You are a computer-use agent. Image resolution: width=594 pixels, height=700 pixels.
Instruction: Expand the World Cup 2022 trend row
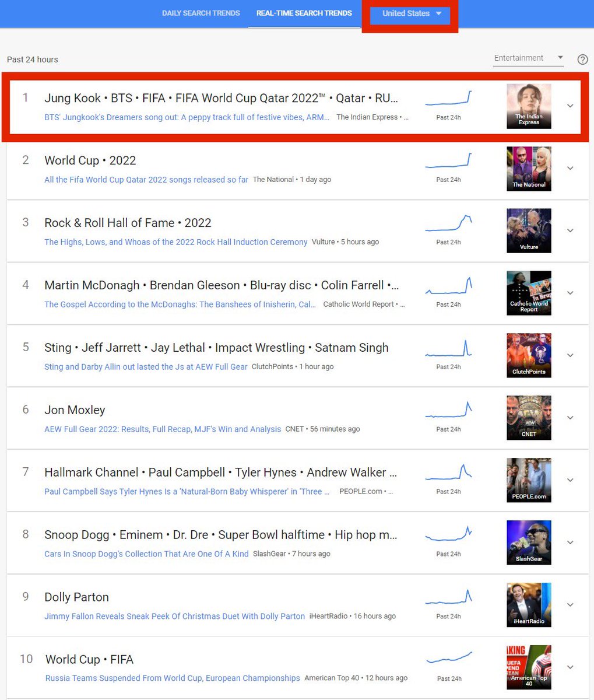point(570,168)
